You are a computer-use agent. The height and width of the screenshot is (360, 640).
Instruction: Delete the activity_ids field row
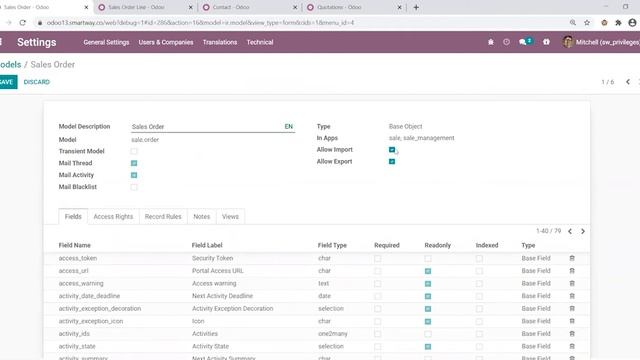(572, 333)
